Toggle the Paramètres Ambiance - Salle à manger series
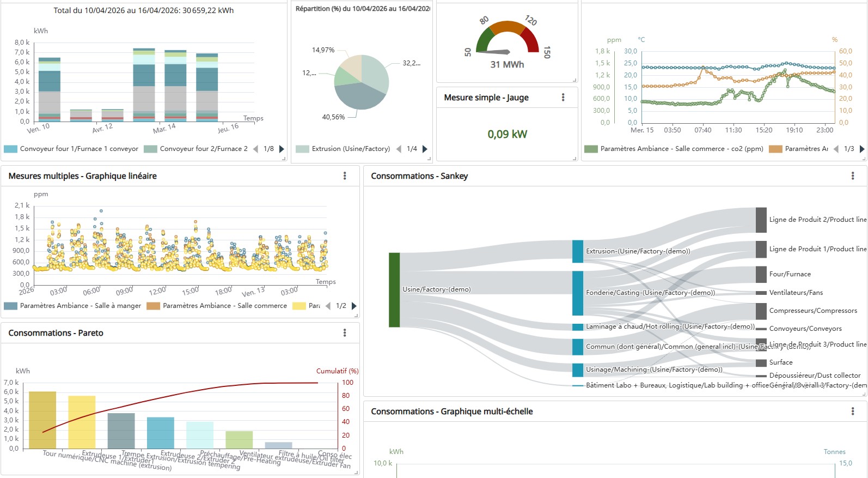The image size is (868, 478). 72,306
